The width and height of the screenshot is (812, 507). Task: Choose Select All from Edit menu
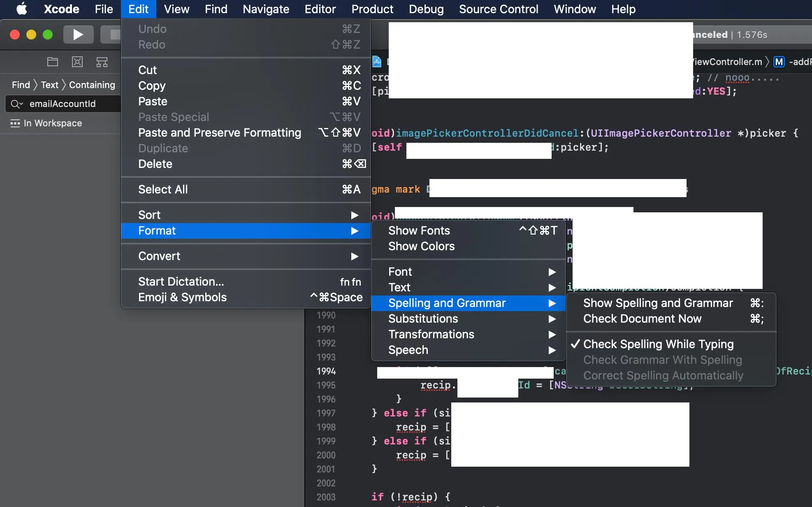pyautogui.click(x=163, y=189)
